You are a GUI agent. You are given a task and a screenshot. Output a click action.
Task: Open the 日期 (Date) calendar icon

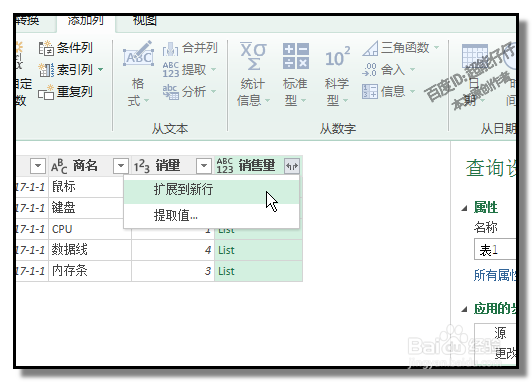(x=475, y=56)
